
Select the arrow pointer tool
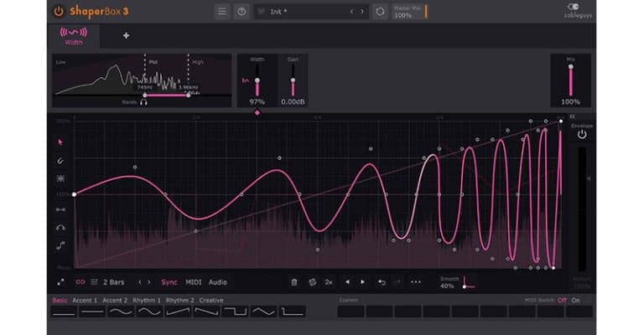coord(60,142)
